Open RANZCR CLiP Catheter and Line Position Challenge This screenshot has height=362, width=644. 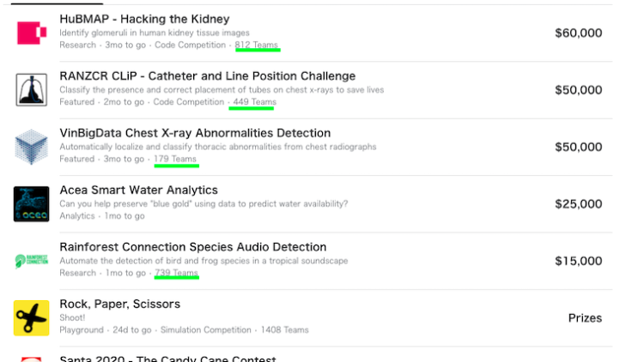tap(208, 76)
